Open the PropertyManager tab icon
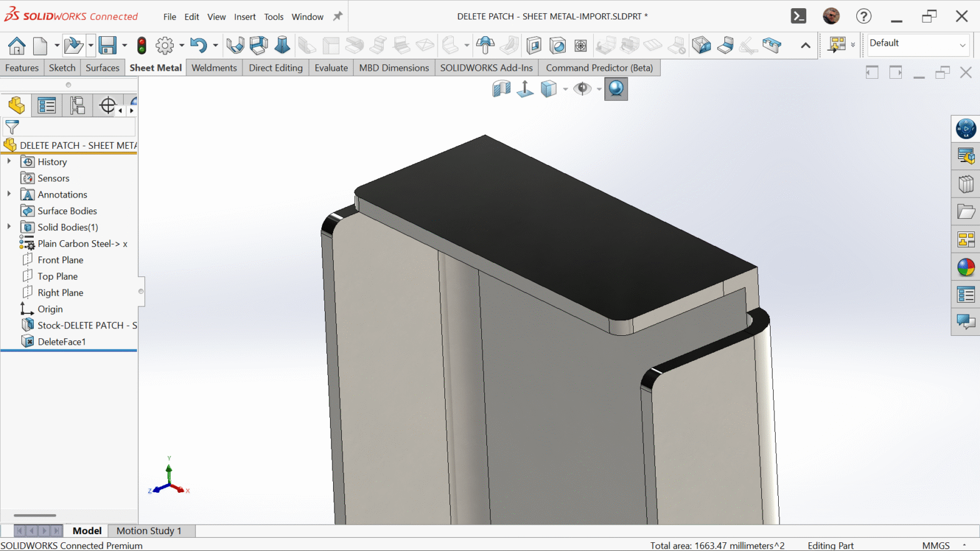Viewport: 980px width, 551px height. (x=47, y=105)
